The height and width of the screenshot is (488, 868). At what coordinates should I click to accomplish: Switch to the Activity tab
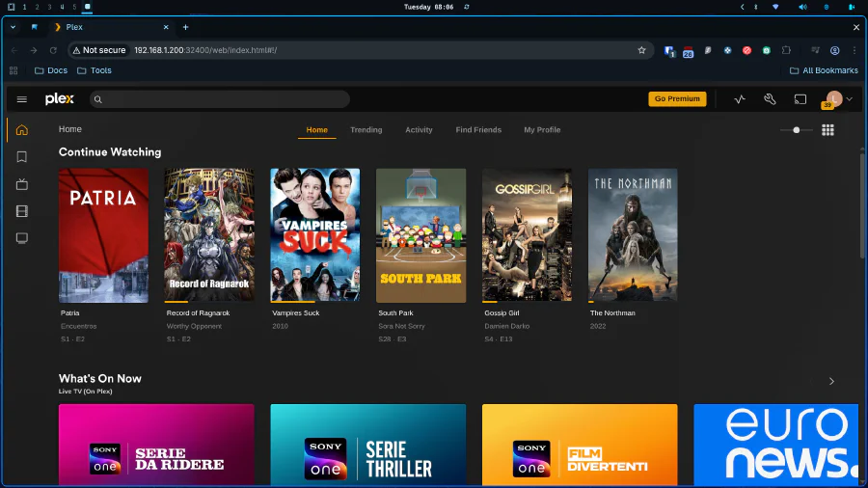point(419,130)
